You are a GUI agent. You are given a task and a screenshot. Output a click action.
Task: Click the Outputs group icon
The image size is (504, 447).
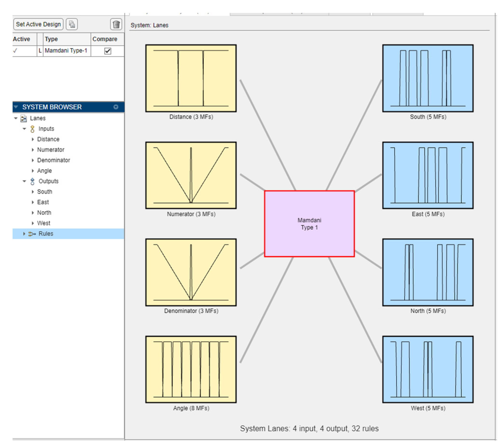tap(32, 181)
